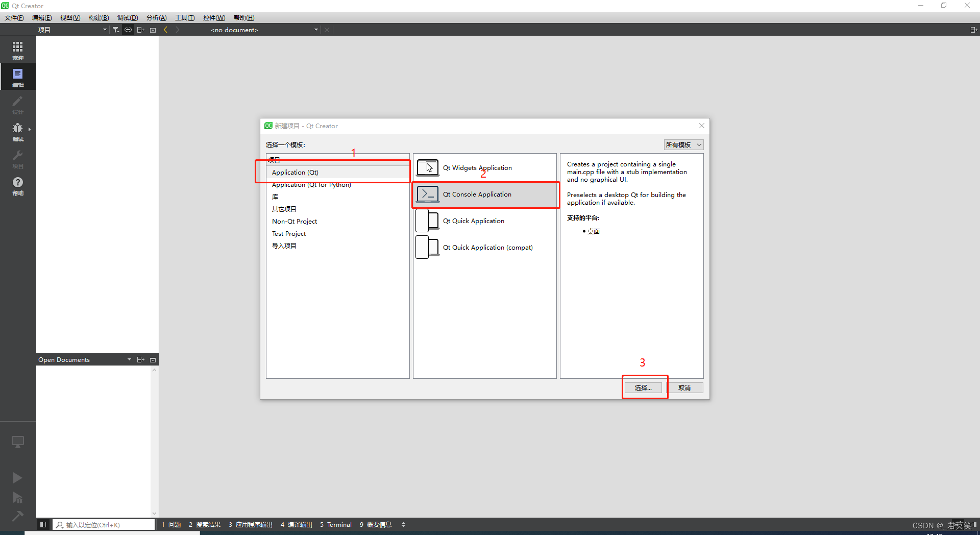Open Projects mode wrench icon
Image resolution: width=980 pixels, height=535 pixels.
(18, 158)
